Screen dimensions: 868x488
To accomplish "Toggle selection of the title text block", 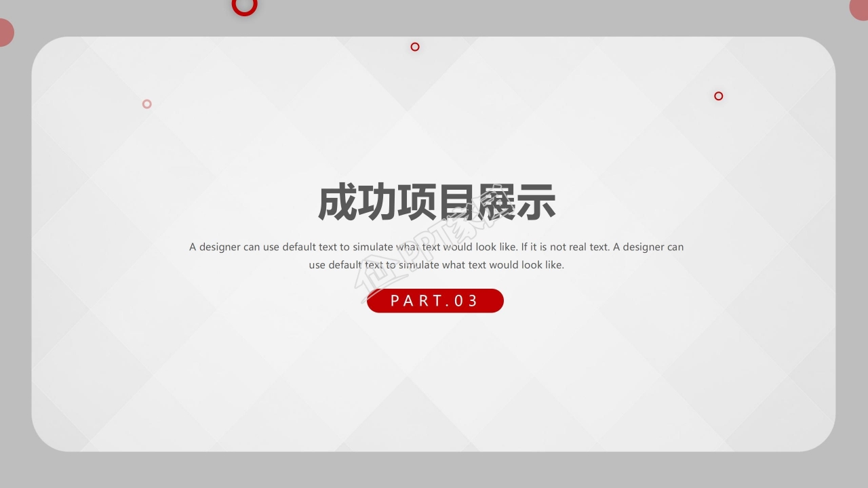I will coord(436,202).
